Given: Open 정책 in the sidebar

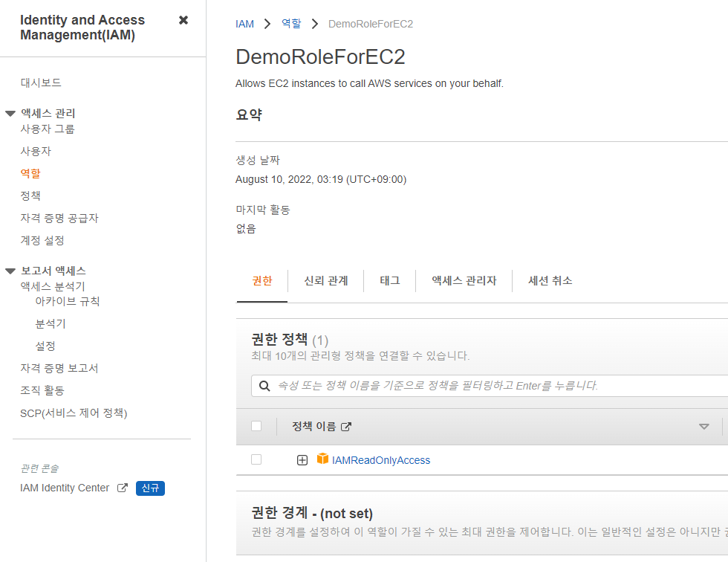Looking at the screenshot, I should tap(30, 196).
